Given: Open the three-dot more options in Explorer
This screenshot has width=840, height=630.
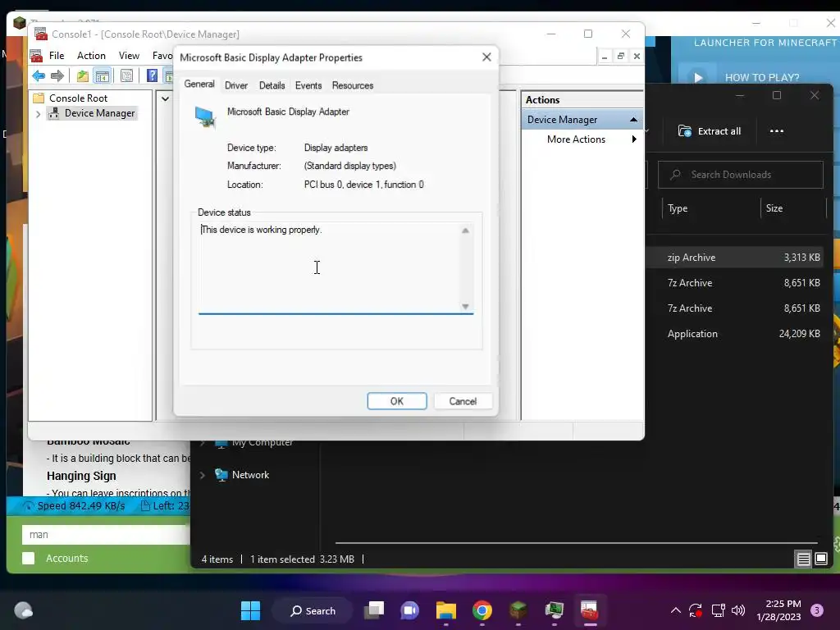Looking at the screenshot, I should [776, 131].
